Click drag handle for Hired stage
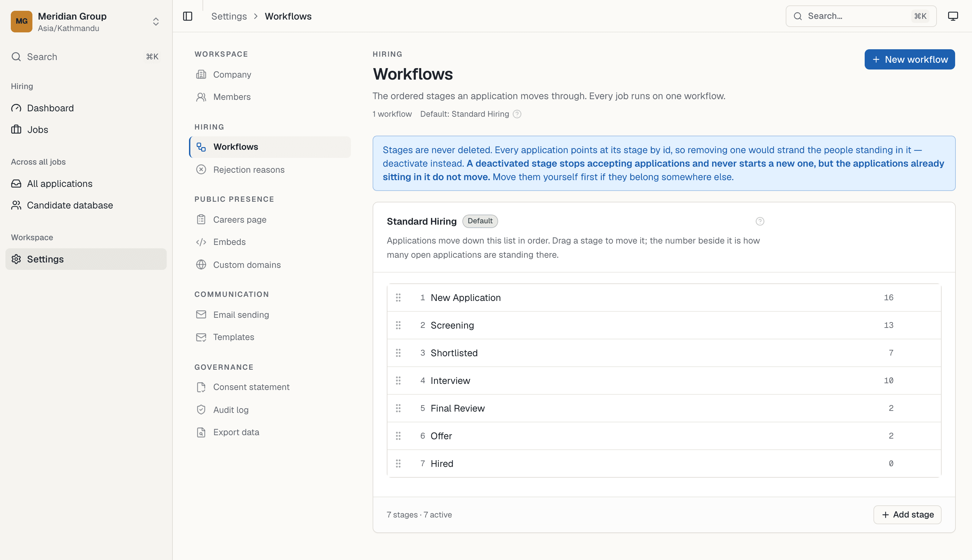The width and height of the screenshot is (972, 560). coord(398,464)
